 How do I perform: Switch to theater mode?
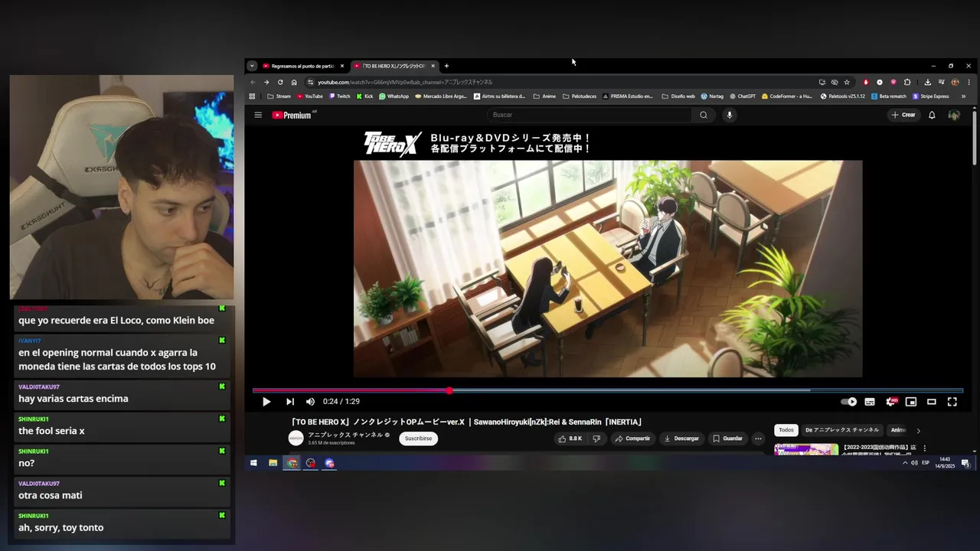click(932, 402)
